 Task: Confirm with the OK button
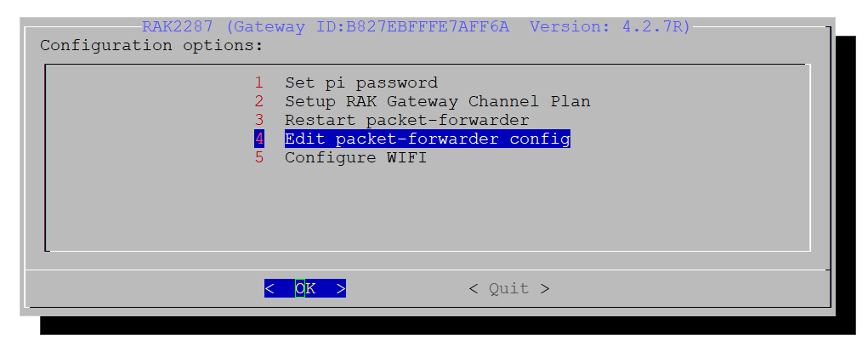coord(305,288)
